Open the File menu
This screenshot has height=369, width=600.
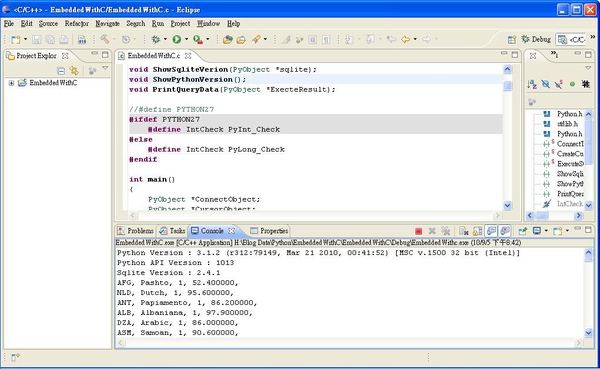(x=9, y=24)
